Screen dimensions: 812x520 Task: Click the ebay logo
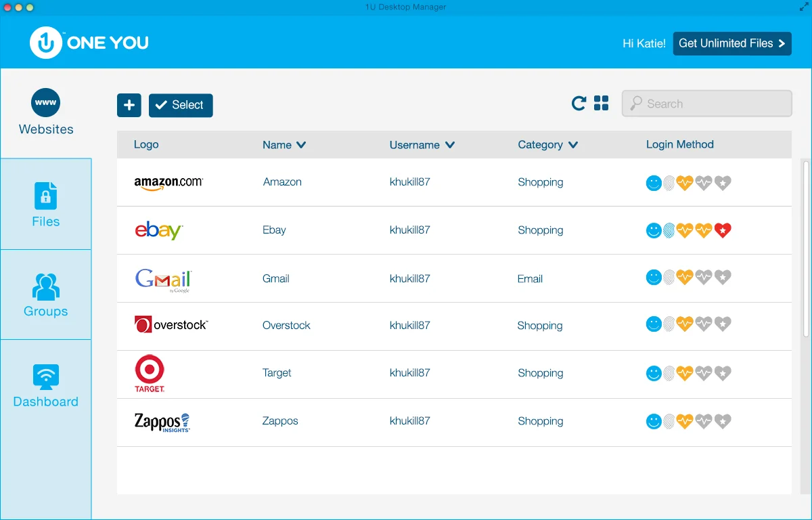pos(159,230)
